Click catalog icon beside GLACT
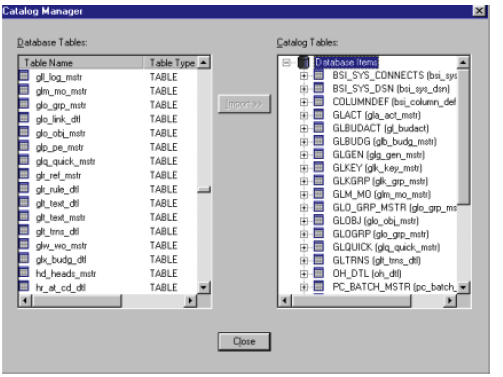503x377 pixels. click(x=319, y=115)
